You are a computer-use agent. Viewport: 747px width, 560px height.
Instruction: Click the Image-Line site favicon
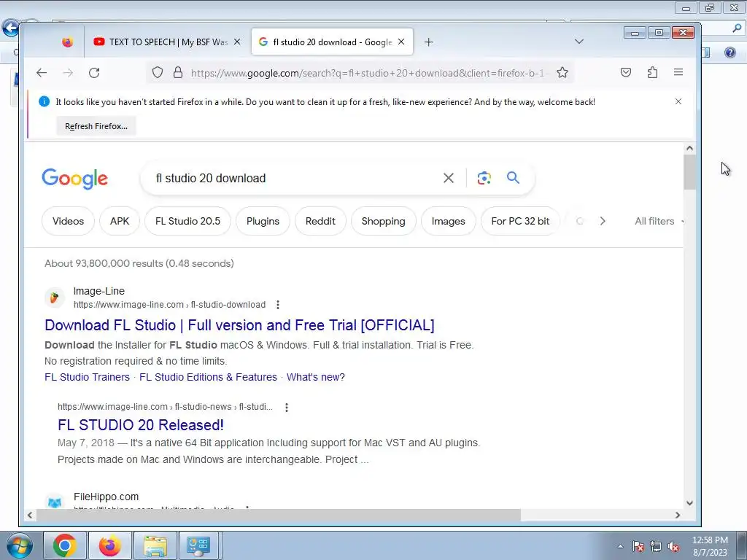[x=54, y=297]
